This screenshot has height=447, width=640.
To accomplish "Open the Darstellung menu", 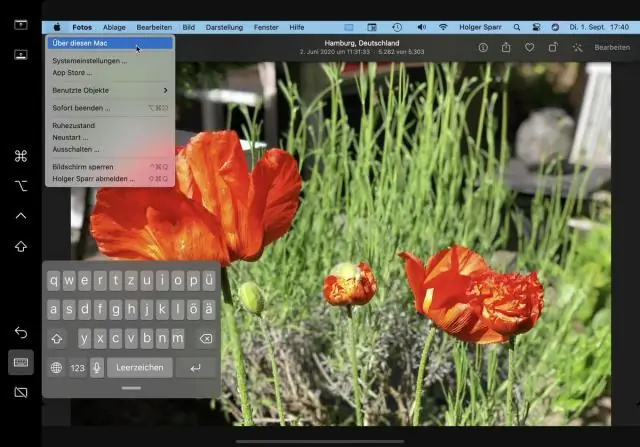I will [224, 27].
